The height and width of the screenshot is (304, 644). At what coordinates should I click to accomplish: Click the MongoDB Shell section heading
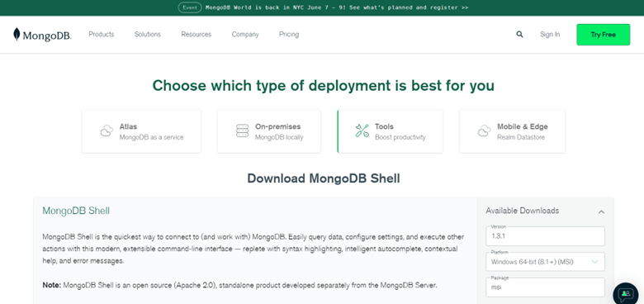click(76, 211)
